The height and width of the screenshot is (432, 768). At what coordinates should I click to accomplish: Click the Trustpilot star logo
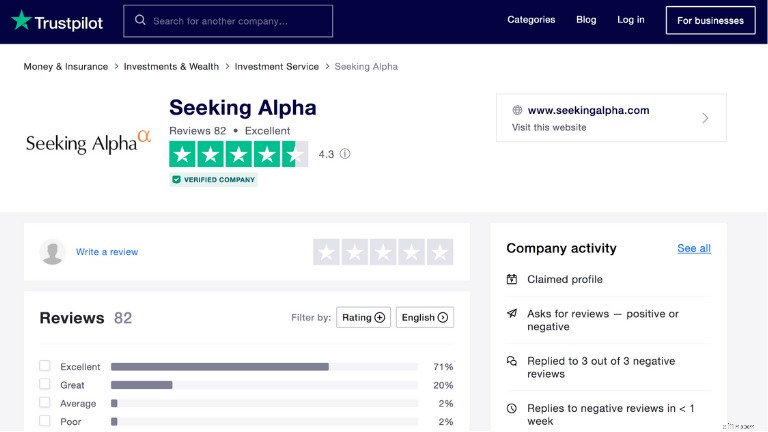click(21, 21)
